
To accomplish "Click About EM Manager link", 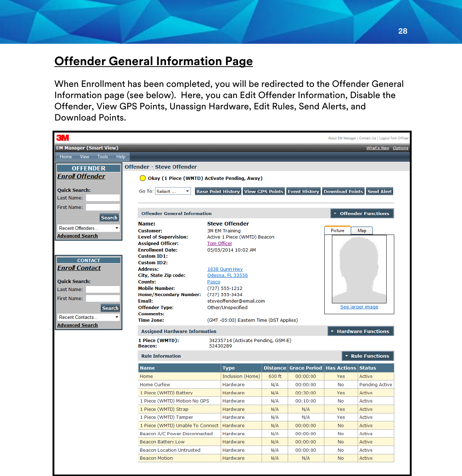I will (342, 138).
